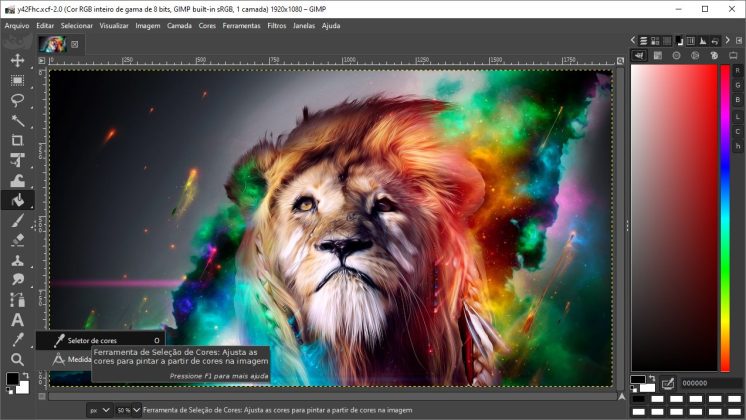Viewport: 746px width, 420px height.
Task: Open the Selecionar menu
Action: click(77, 26)
